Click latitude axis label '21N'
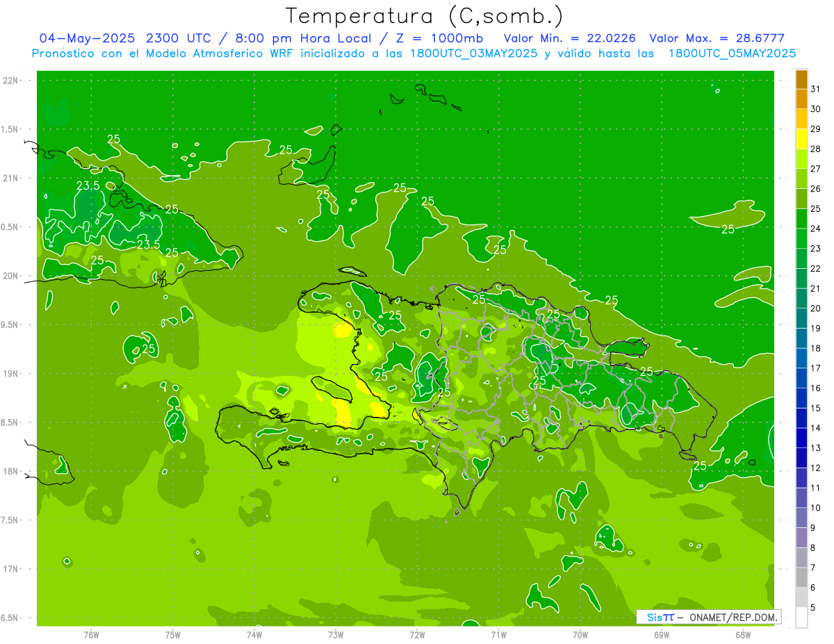 (12, 178)
